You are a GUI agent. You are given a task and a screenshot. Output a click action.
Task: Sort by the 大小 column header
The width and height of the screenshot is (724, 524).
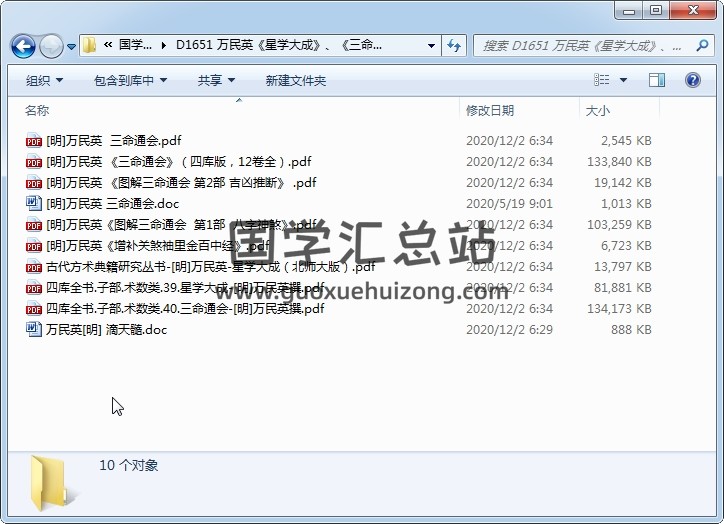[597, 110]
